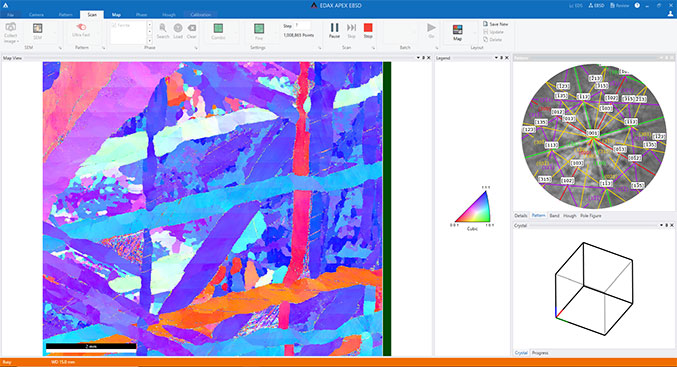Expand Scan group dialog launcher

tap(373, 48)
